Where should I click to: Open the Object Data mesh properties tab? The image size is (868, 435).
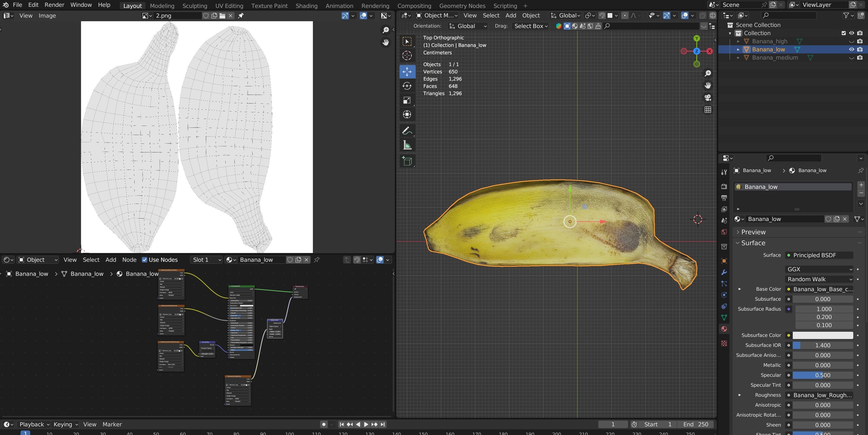point(724,317)
